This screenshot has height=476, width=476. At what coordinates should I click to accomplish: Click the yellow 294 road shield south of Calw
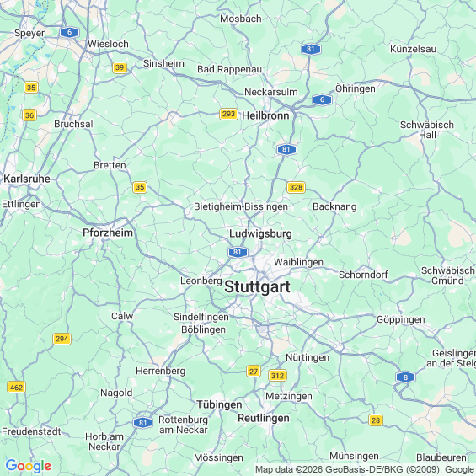pyautogui.click(x=62, y=339)
